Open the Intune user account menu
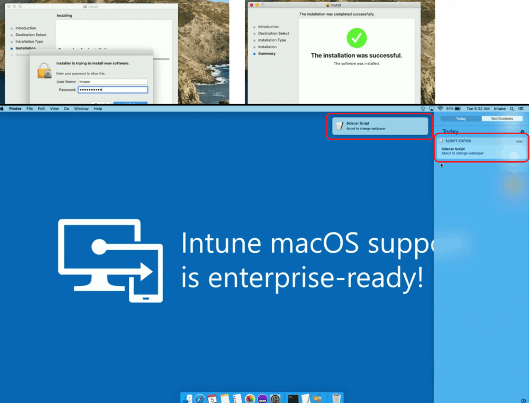The height and width of the screenshot is (403, 532). pos(500,109)
